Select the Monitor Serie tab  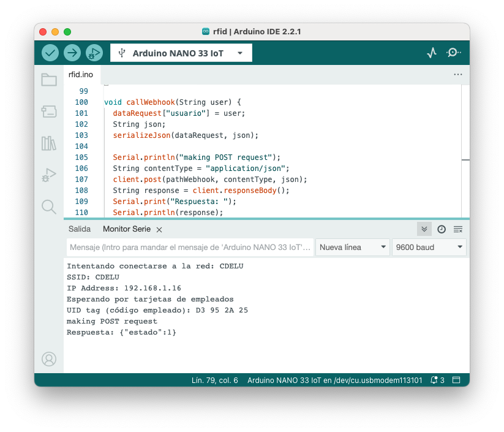pos(127,229)
